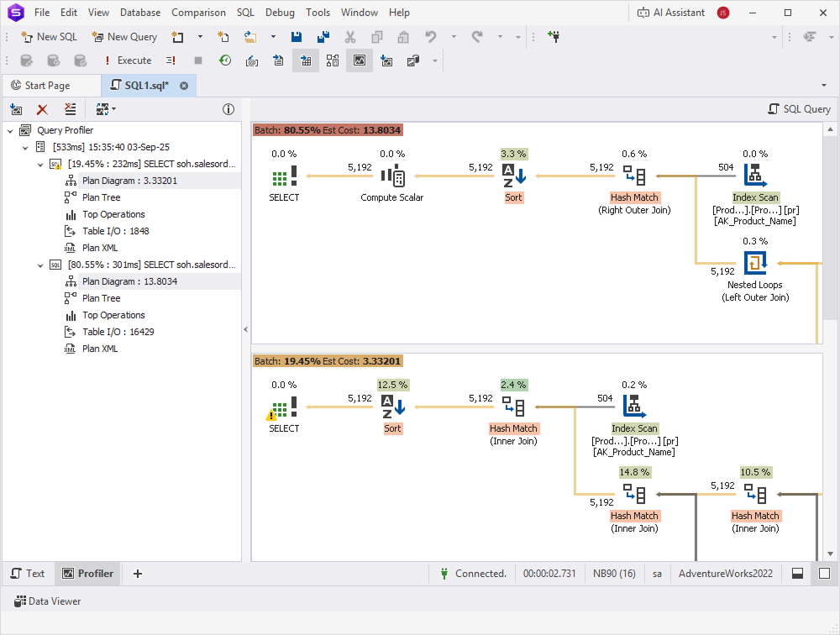Screen dimensions: 840x635
Task: Click the red X to delete profiling result
Action: 42,109
